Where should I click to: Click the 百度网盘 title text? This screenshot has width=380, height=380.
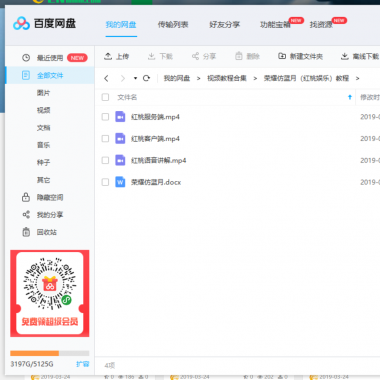(55, 23)
